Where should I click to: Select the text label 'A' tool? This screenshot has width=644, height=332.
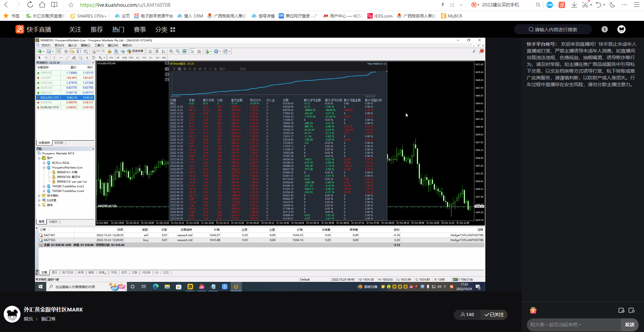coord(87,58)
